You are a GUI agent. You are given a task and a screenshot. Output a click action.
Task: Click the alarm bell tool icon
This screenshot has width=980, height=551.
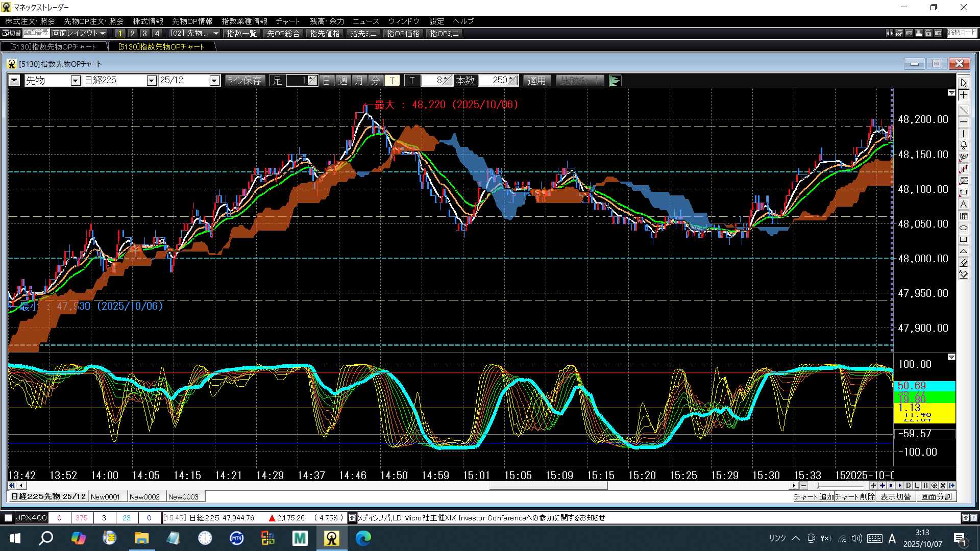964,145
